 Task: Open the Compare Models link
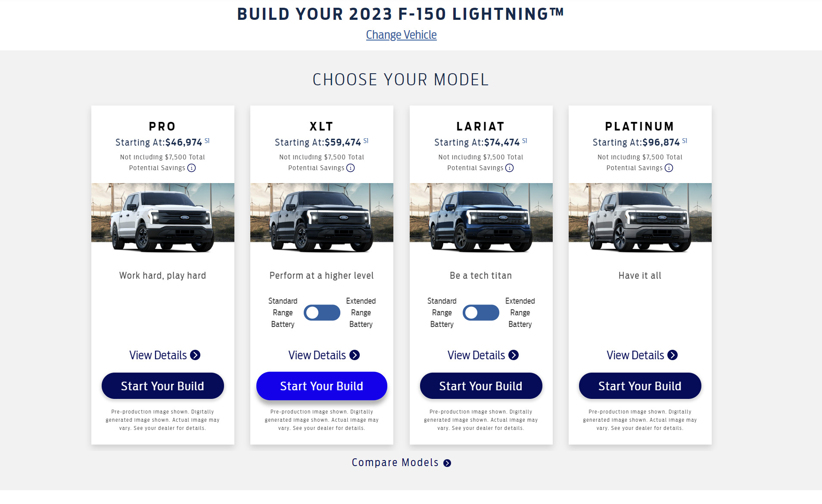coord(395,462)
